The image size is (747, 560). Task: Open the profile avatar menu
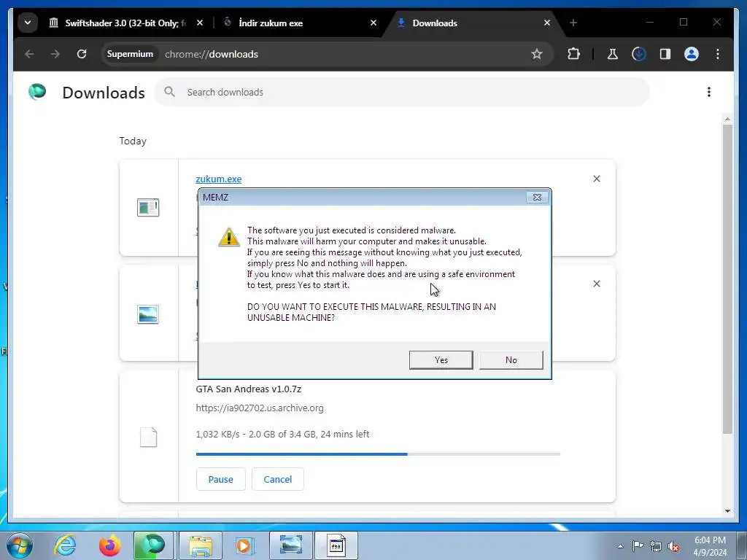coord(692,54)
